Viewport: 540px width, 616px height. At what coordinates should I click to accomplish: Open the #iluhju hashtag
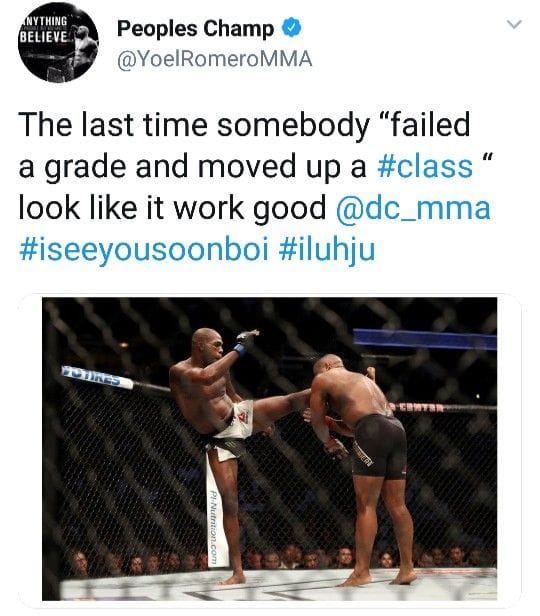click(327, 250)
